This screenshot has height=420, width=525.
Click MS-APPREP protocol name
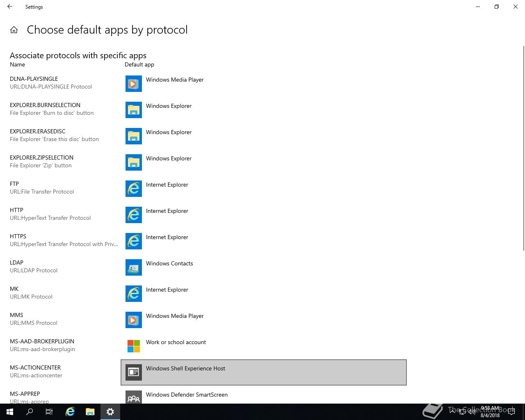(25, 394)
